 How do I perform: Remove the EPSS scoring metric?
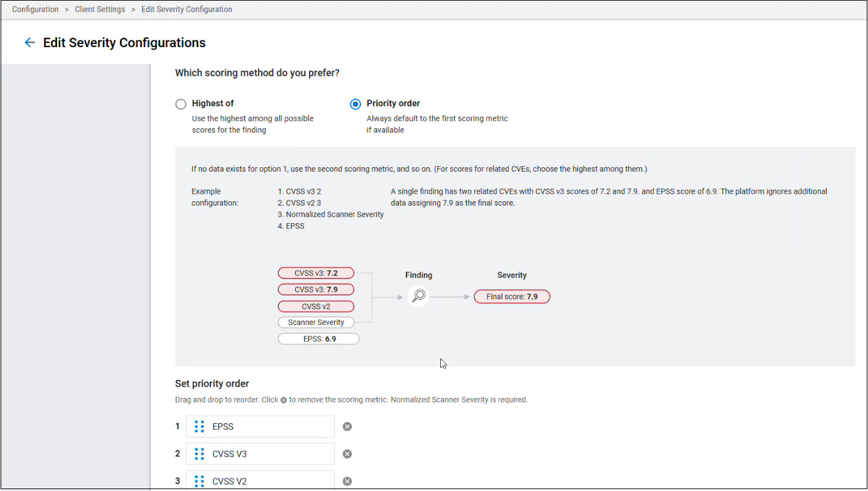tap(347, 427)
